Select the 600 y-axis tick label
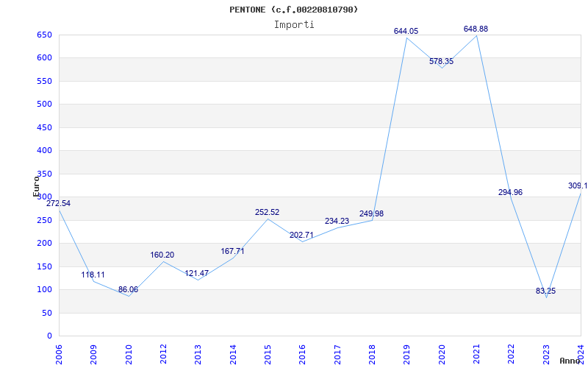588x368 pixels. pyautogui.click(x=44, y=58)
